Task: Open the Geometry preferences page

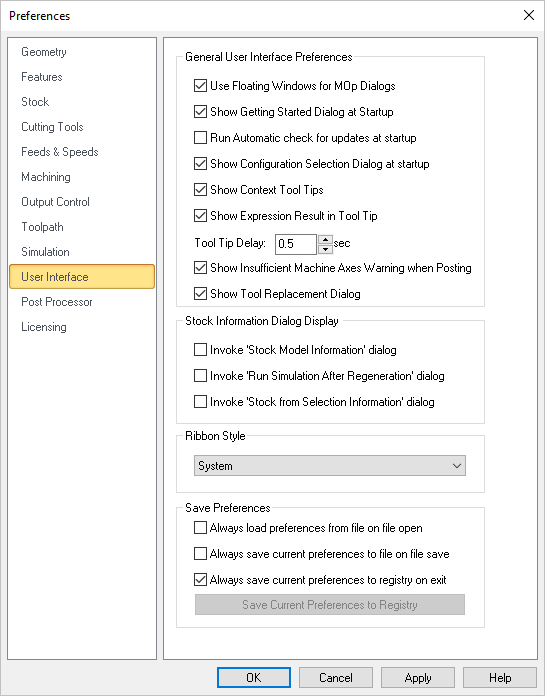Action: coord(44,52)
